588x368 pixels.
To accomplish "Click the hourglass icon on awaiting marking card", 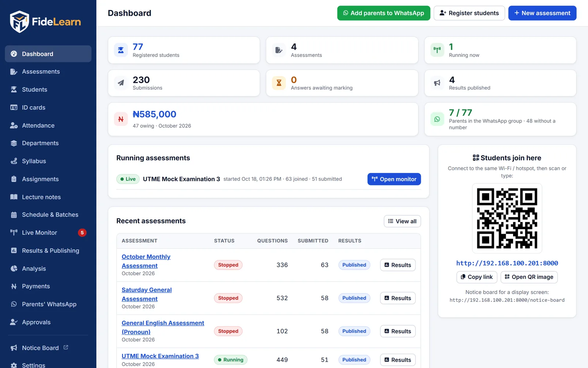I will (x=279, y=83).
